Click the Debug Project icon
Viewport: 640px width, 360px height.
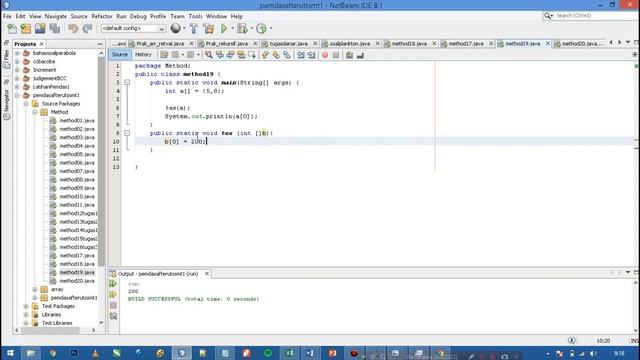pos(242,28)
